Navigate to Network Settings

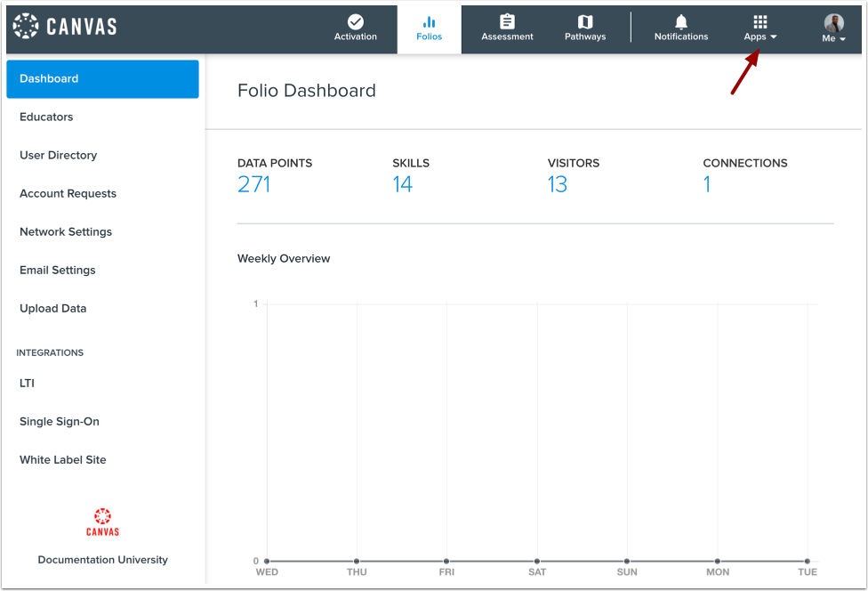click(x=66, y=231)
